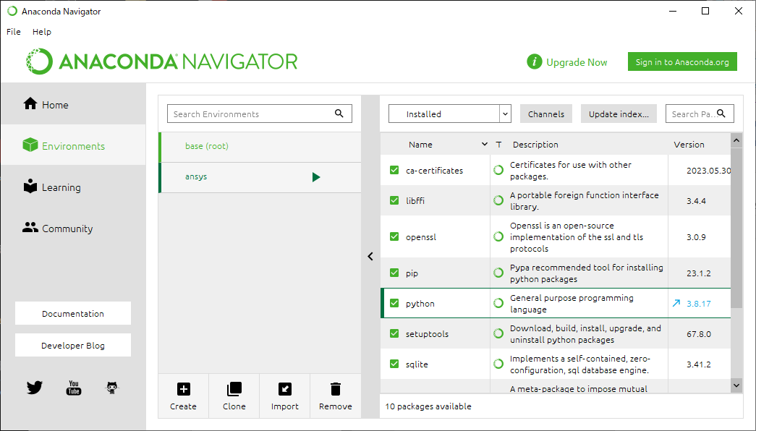Viewport: 757px width, 432px height.
Task: Open the Installed package filter dropdown
Action: [450, 114]
